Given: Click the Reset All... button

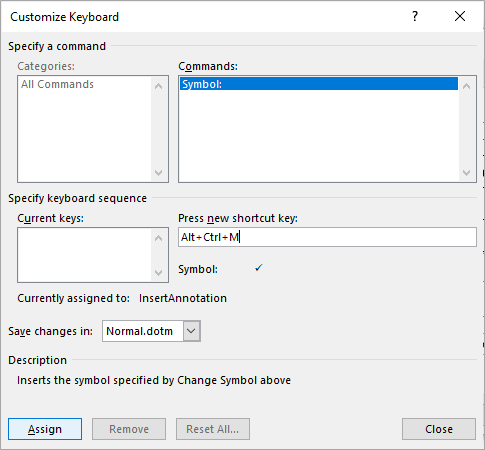Looking at the screenshot, I should point(213,429).
